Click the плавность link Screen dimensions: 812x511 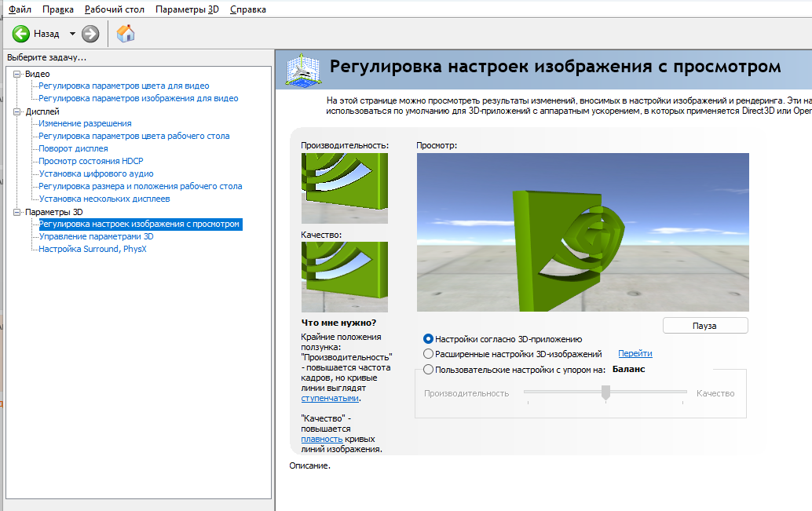point(322,439)
